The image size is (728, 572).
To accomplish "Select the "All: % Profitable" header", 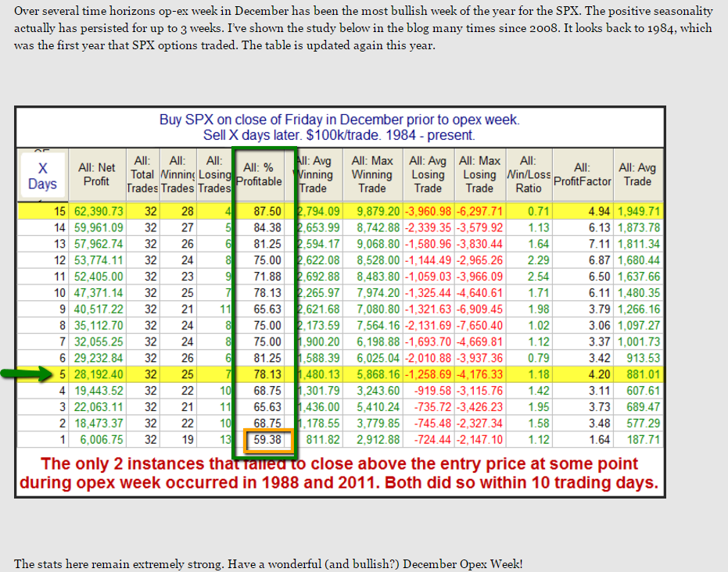I will (259, 174).
